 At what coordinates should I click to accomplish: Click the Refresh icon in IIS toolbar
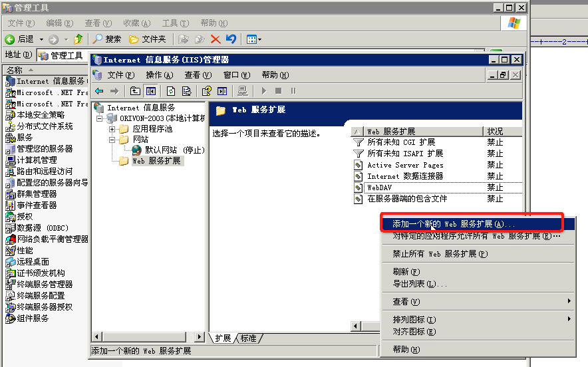[x=171, y=91]
